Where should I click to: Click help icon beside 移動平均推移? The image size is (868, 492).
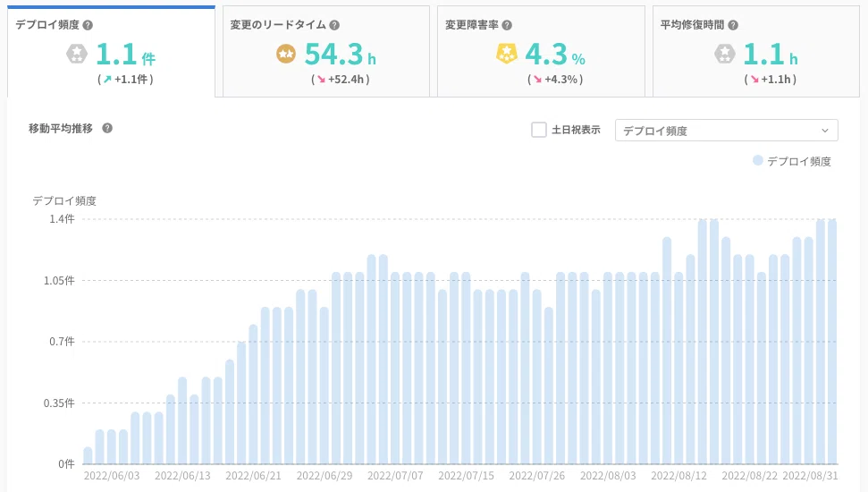[107, 128]
